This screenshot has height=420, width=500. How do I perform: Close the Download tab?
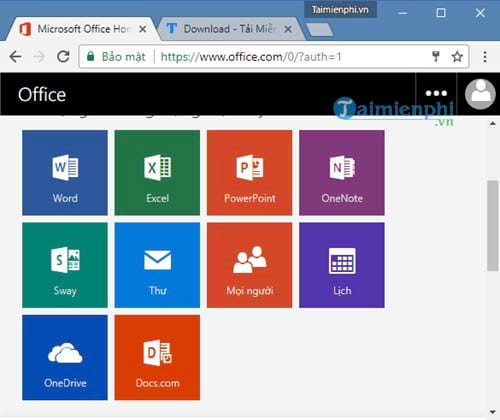(288, 29)
